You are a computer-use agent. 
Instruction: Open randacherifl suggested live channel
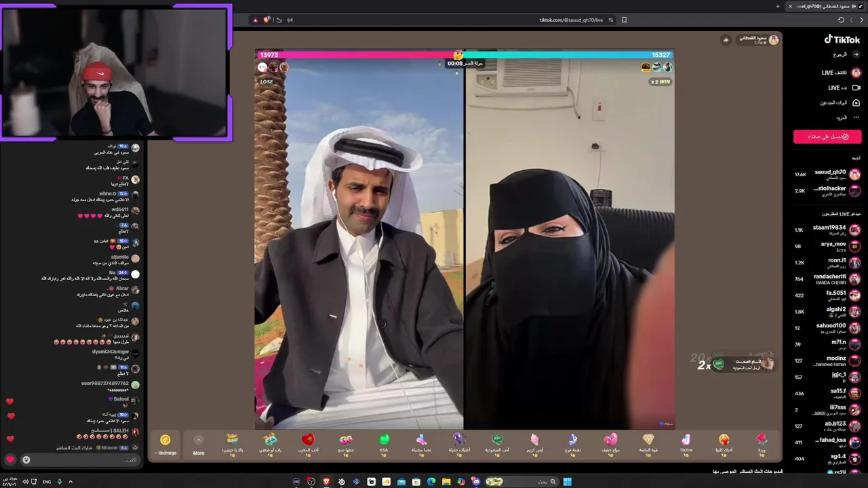point(828,279)
